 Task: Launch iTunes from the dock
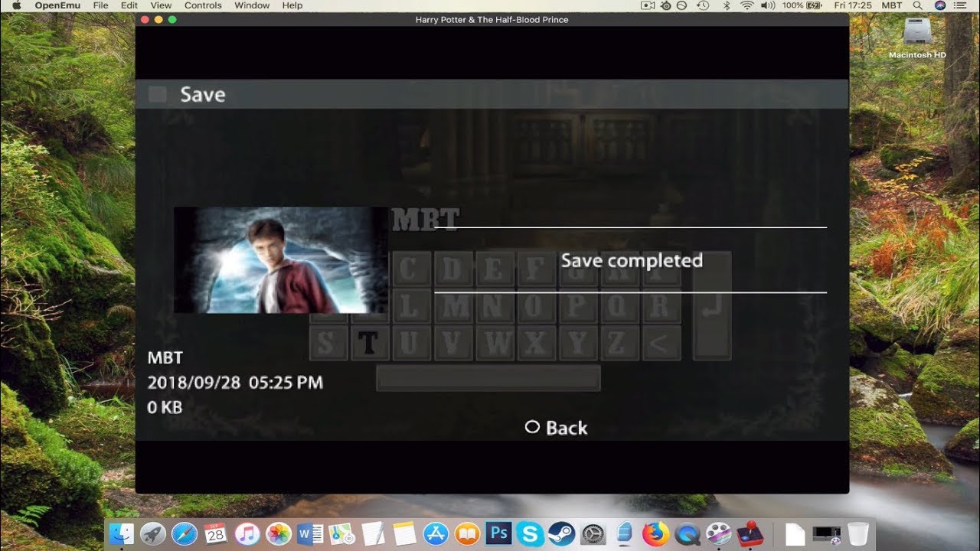(x=247, y=533)
